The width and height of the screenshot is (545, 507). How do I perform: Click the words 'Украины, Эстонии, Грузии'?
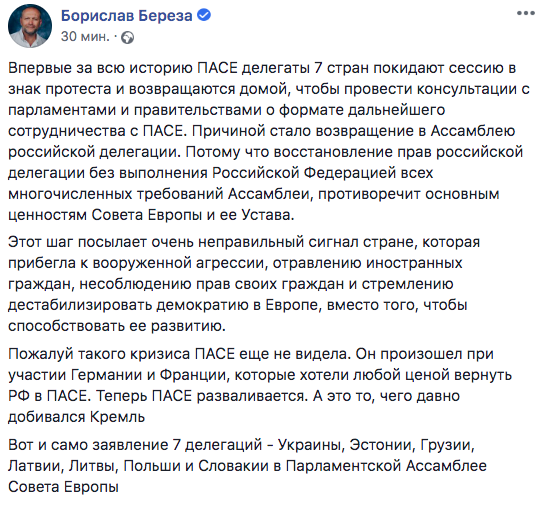click(x=376, y=445)
